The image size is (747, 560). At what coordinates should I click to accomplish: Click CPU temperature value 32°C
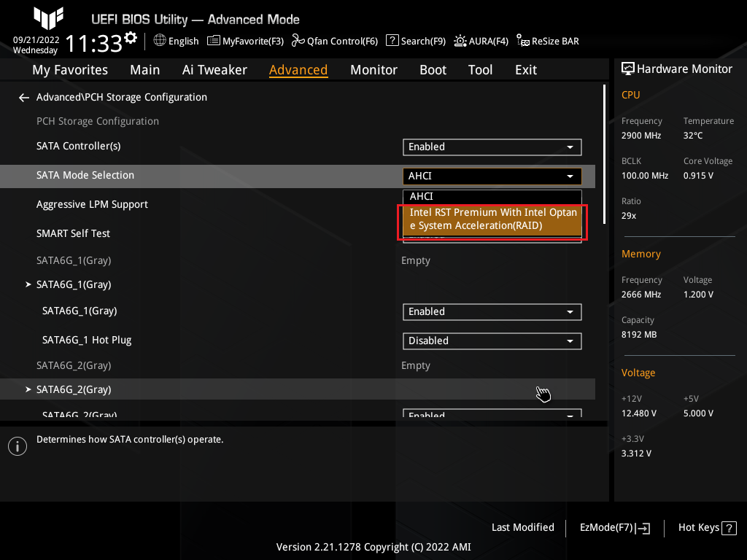click(x=693, y=136)
